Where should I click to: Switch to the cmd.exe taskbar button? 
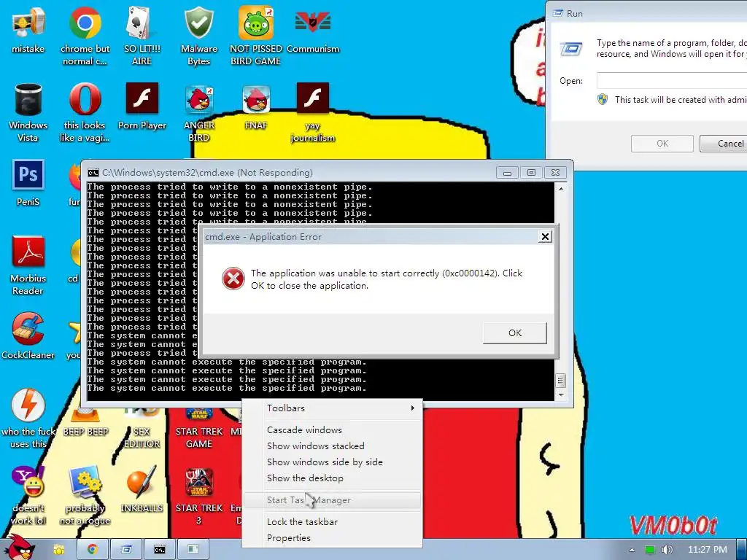coord(160,550)
